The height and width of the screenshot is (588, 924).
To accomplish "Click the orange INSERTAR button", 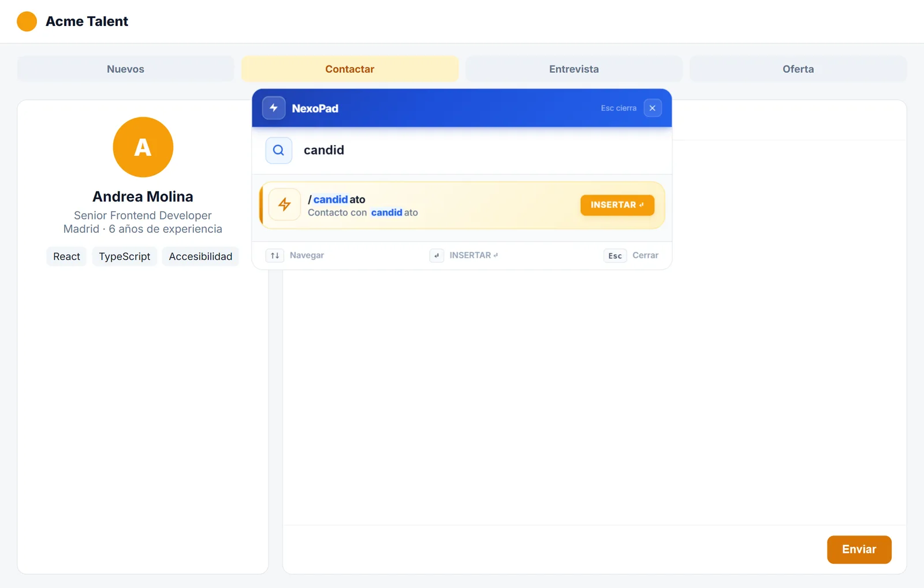I will point(617,205).
